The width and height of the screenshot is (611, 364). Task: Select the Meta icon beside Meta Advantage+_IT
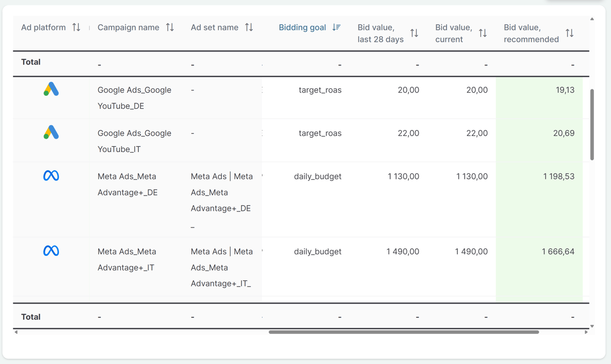pos(51,251)
